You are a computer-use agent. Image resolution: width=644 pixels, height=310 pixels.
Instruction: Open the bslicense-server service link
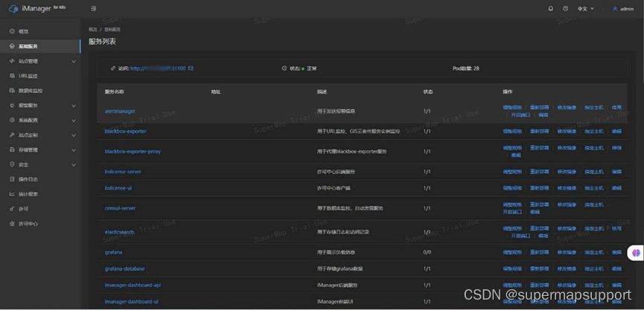(x=123, y=172)
